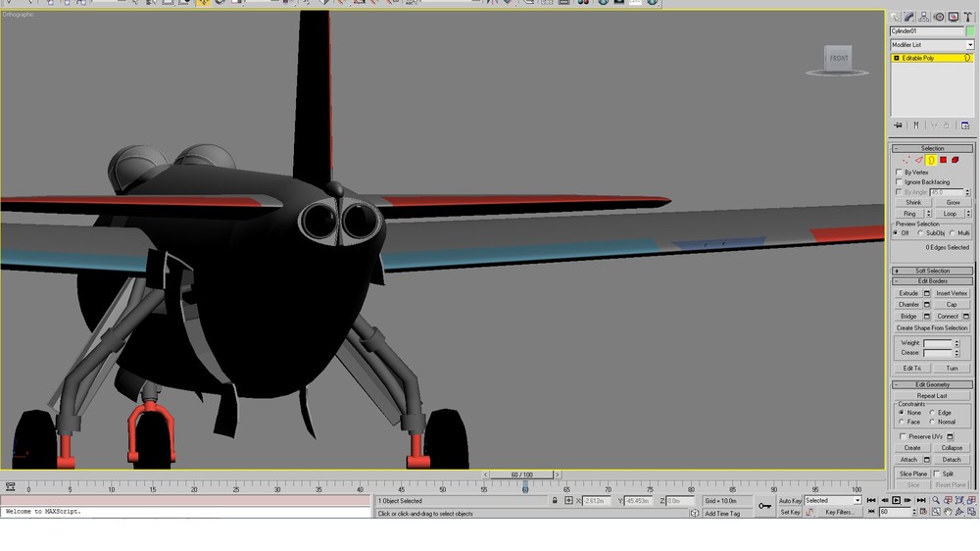This screenshot has width=980, height=551.
Task: Enable the By Vertex checkbox
Action: 900,172
